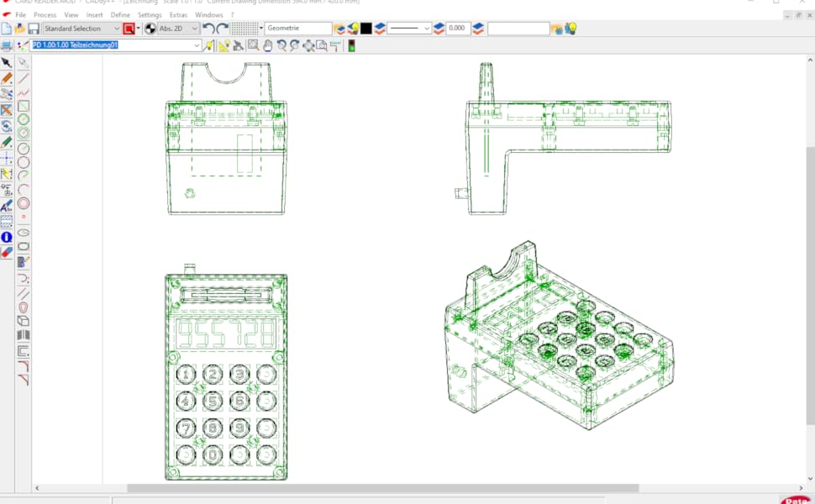Image resolution: width=815 pixels, height=504 pixels.
Task: Click the New document icon
Action: [x=6, y=28]
